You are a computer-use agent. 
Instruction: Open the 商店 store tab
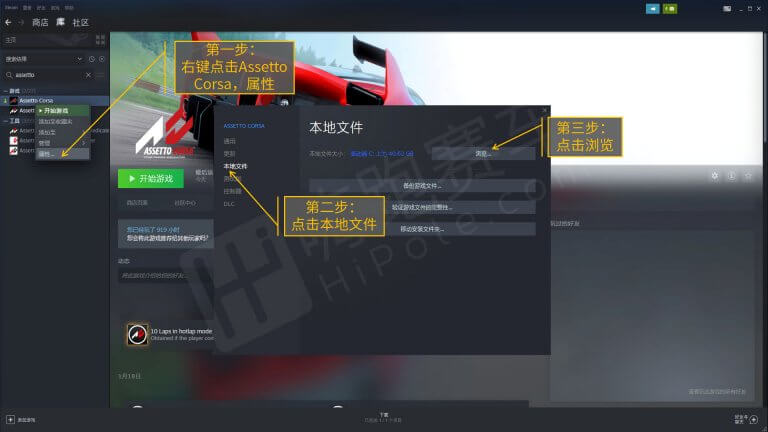40,23
